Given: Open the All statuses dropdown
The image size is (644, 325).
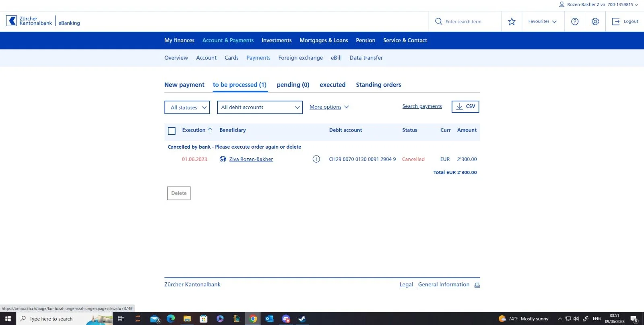Looking at the screenshot, I should click(187, 107).
